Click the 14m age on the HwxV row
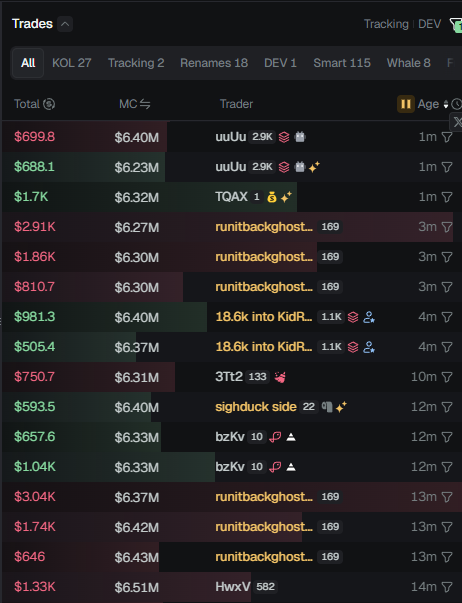This screenshot has width=462, height=603. 424,587
